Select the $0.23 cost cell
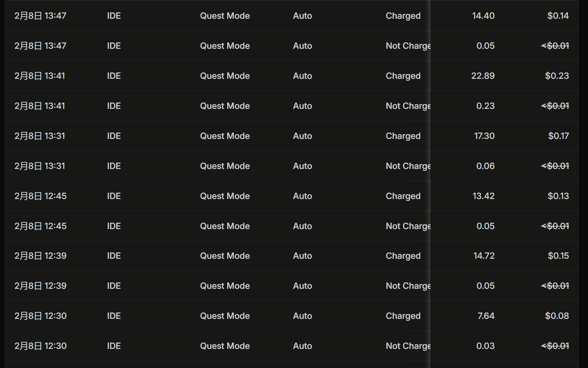Screen dimensions: 588x368 [x=557, y=76]
